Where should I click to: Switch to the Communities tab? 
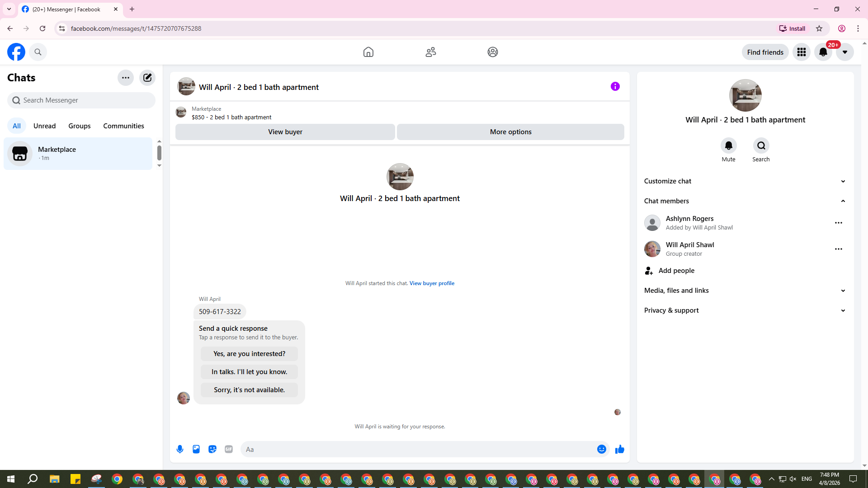click(x=123, y=126)
